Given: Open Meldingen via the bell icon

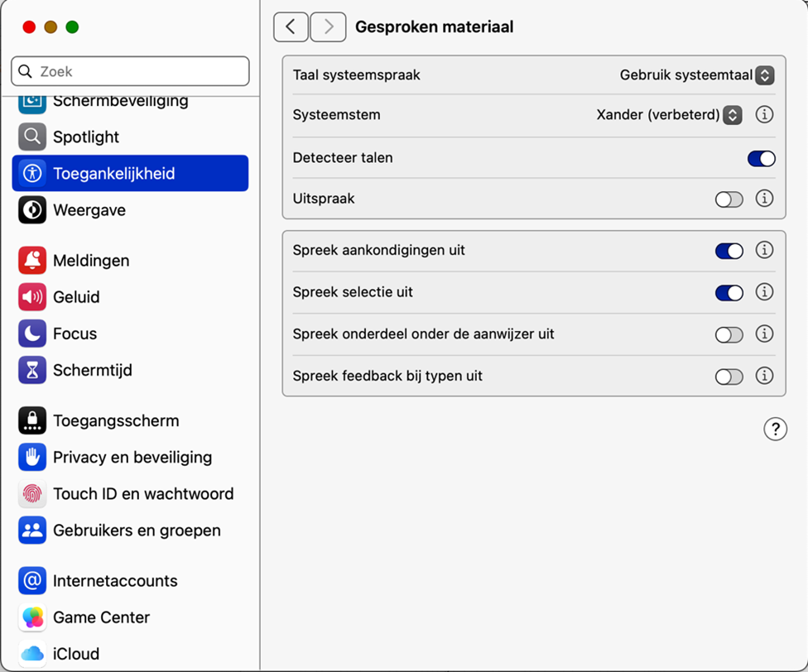Looking at the screenshot, I should tap(32, 260).
